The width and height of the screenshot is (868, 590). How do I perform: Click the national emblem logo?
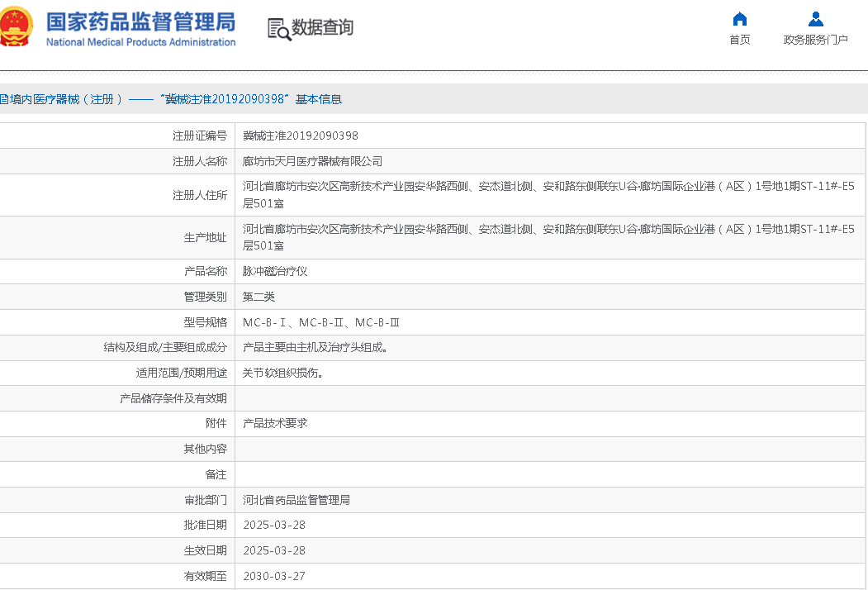point(17,26)
